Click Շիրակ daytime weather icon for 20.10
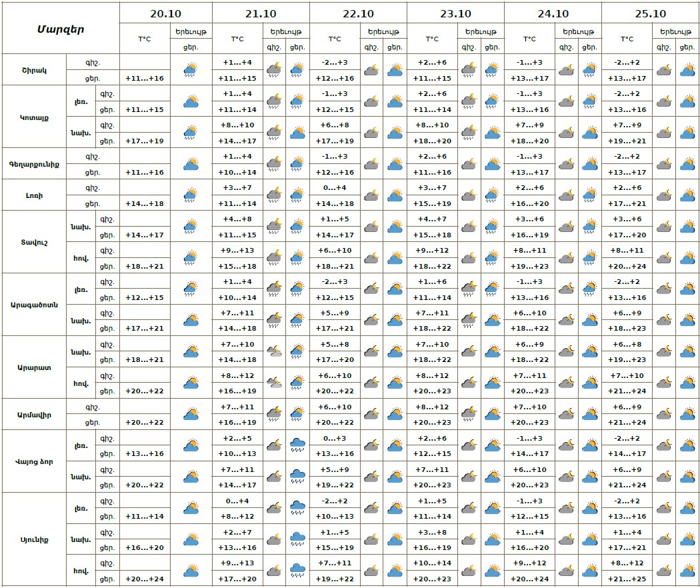This screenshot has width=700, height=588. pyautogui.click(x=191, y=69)
